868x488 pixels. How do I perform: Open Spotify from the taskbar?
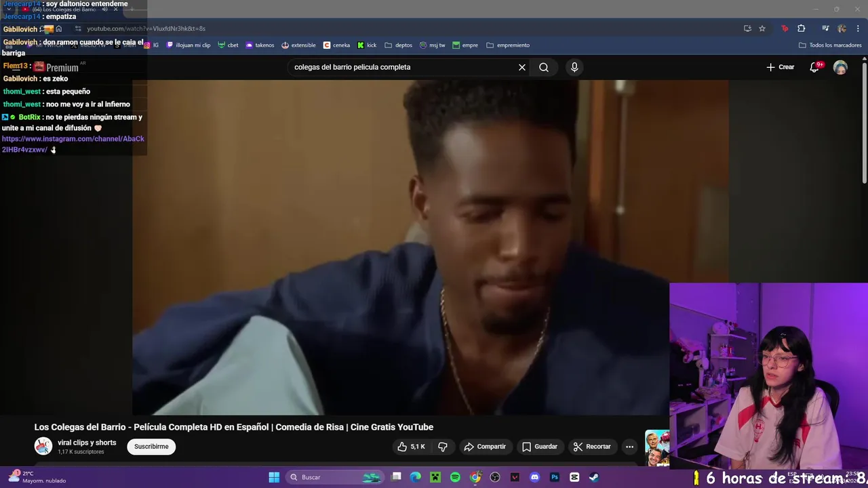pyautogui.click(x=455, y=477)
